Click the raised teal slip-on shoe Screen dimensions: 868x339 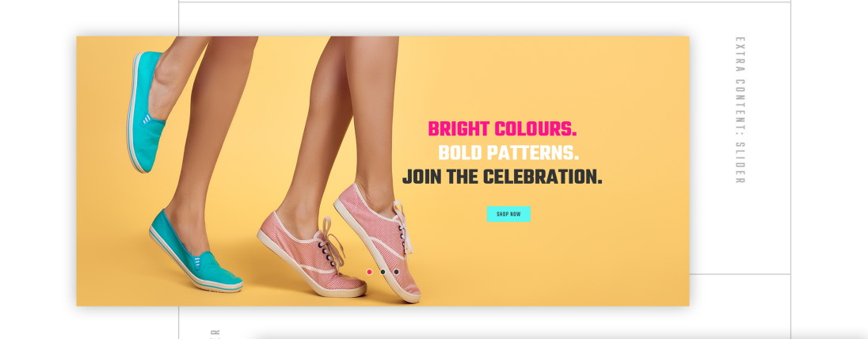point(145,112)
